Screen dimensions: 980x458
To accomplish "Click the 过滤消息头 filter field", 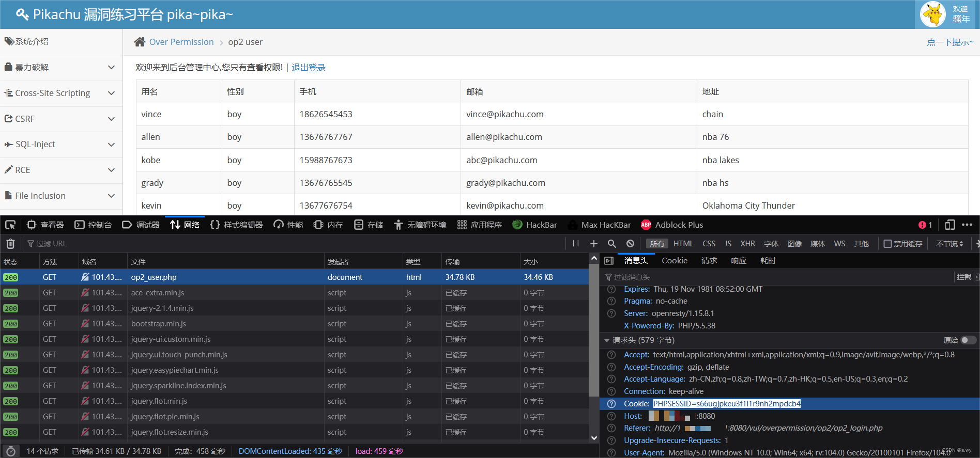I will click(778, 277).
